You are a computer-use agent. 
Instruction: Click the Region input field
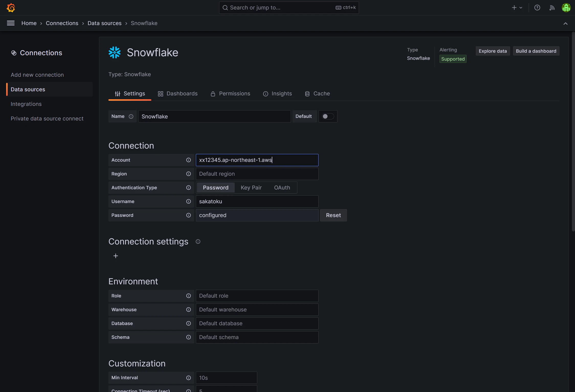[x=257, y=174]
